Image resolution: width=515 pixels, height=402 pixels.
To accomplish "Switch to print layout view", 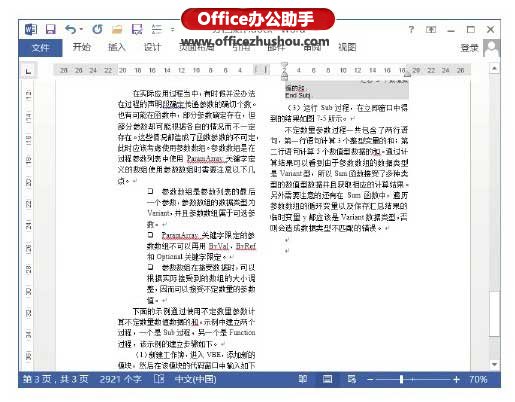I will click(327, 379).
